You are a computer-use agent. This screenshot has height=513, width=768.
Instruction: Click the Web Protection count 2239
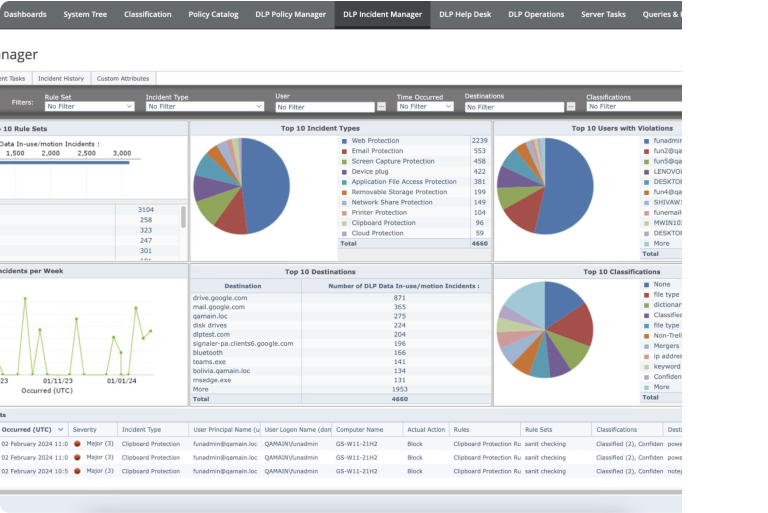click(480, 141)
